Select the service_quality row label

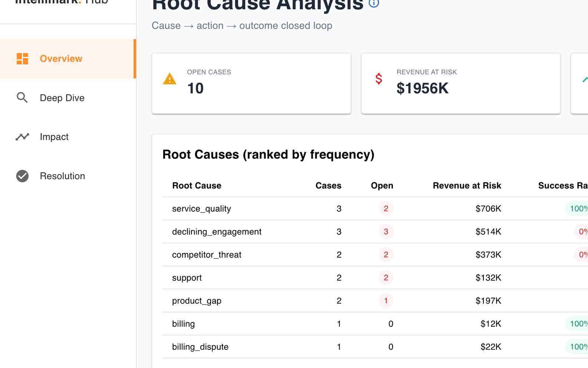[x=201, y=209]
